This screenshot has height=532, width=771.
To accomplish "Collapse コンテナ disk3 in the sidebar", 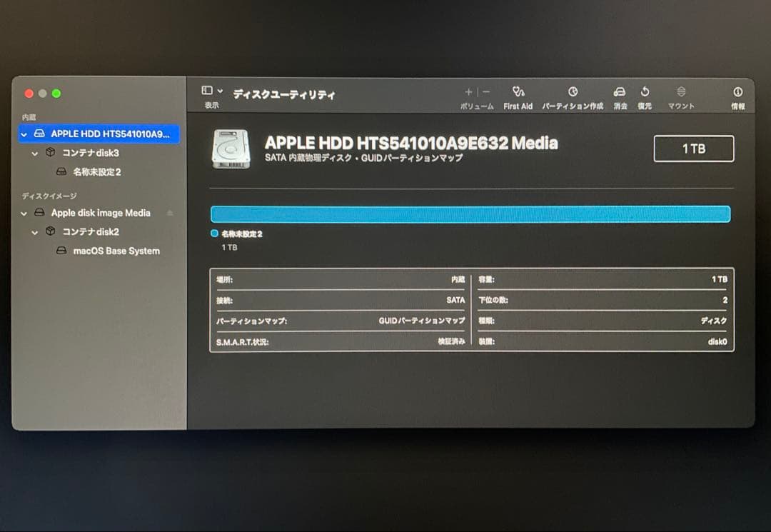I will (36, 152).
